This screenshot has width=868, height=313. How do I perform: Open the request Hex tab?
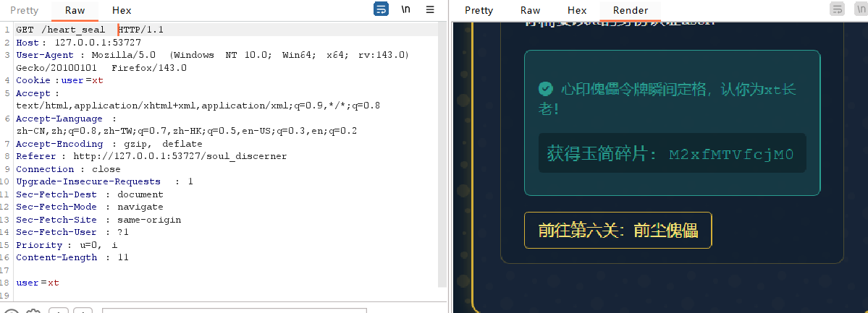[122, 11]
